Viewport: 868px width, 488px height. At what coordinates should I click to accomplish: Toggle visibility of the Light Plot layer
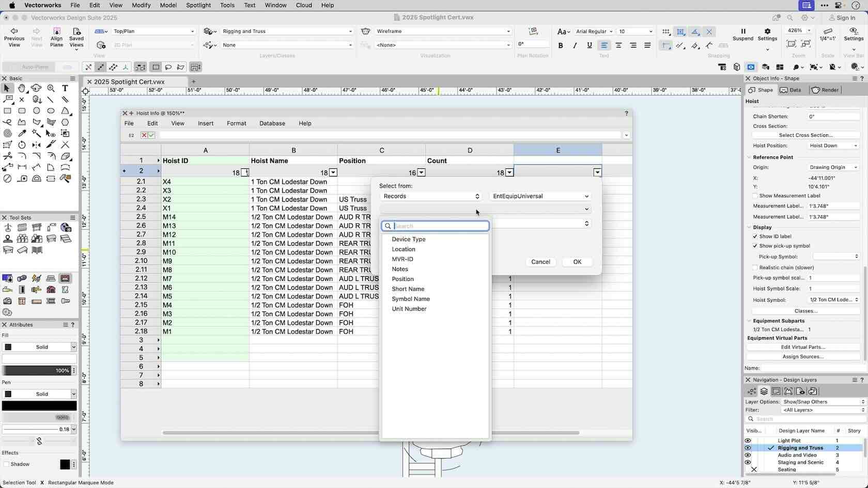(x=748, y=440)
